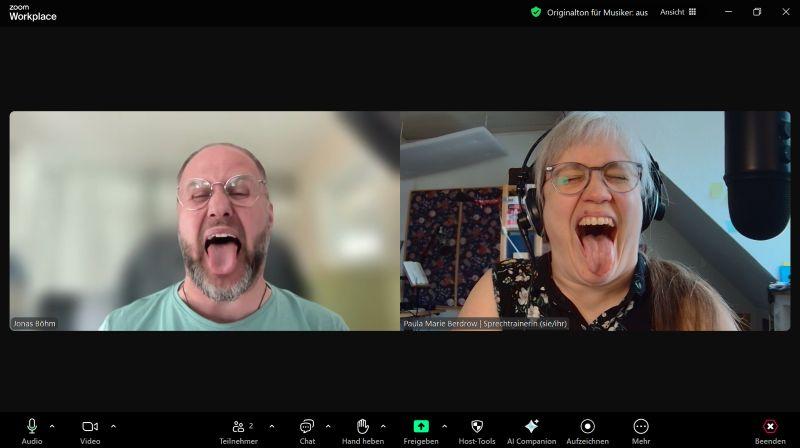Close the Zoom meeting window

pyautogui.click(x=786, y=12)
